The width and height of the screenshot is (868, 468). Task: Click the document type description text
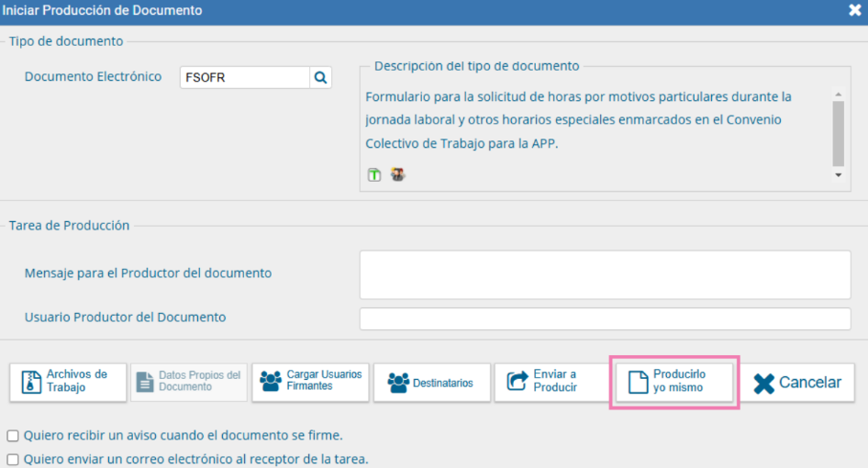578,120
